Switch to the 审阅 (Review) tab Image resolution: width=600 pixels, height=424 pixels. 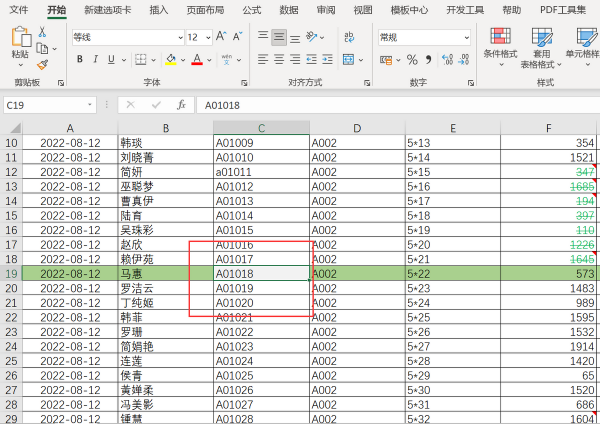tap(326, 10)
